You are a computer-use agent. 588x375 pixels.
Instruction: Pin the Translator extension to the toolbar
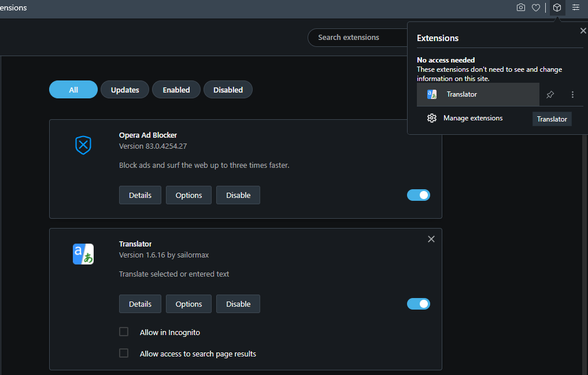[x=550, y=94]
